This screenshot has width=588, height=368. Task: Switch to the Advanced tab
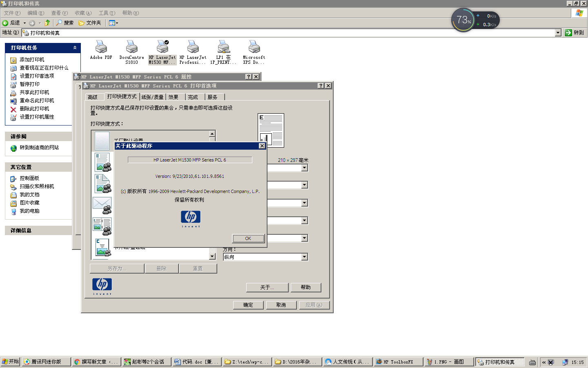coord(93,97)
